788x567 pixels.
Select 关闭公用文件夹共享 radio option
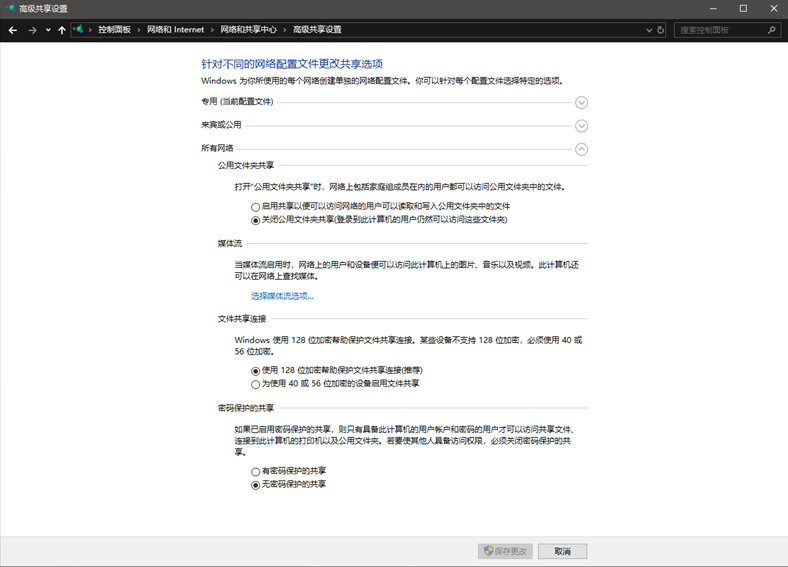click(255, 220)
